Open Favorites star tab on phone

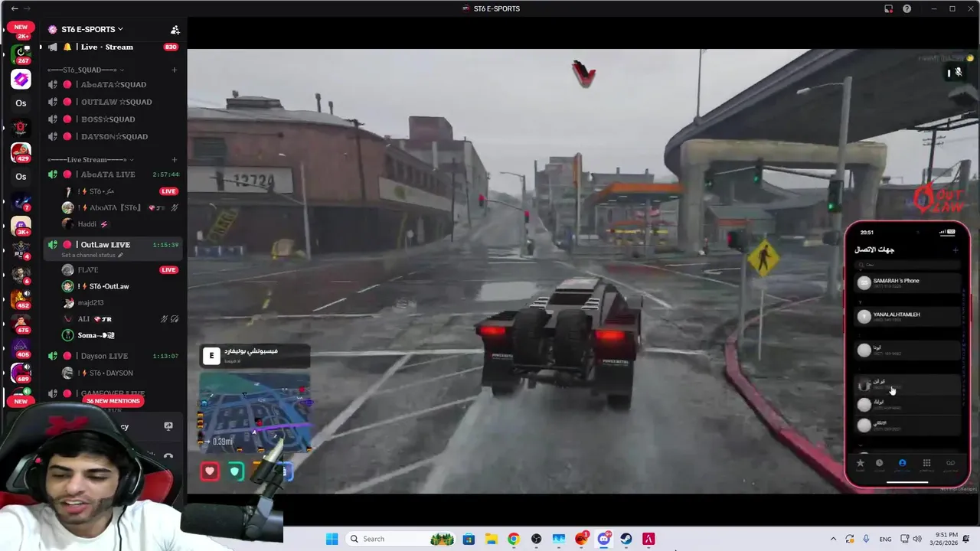(x=861, y=463)
